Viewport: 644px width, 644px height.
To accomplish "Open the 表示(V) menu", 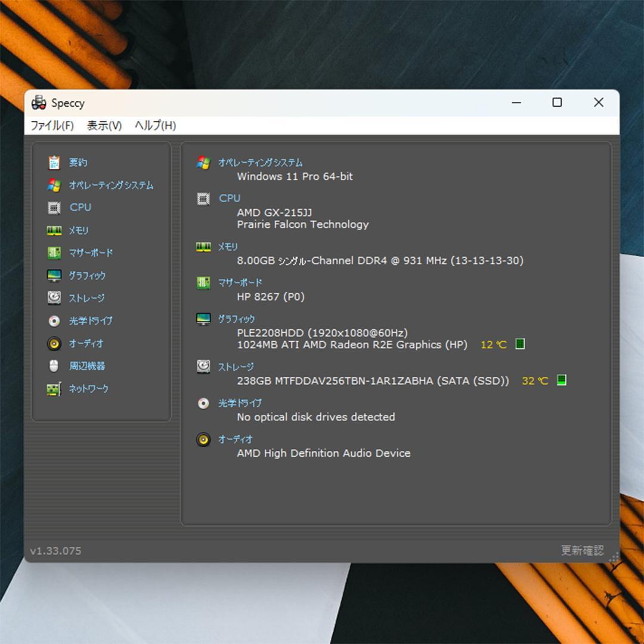I will 103,126.
